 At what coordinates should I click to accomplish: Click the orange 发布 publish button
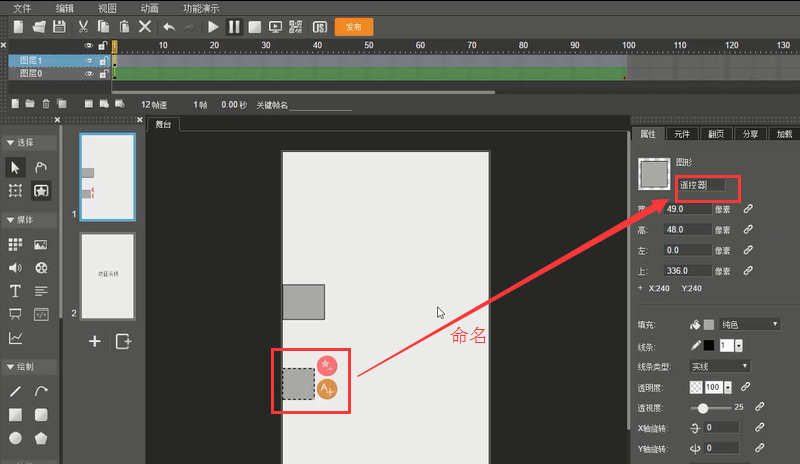354,27
